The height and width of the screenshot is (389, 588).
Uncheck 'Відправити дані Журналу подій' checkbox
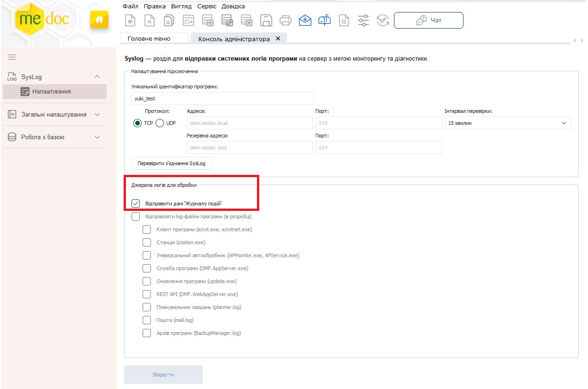[x=136, y=204]
